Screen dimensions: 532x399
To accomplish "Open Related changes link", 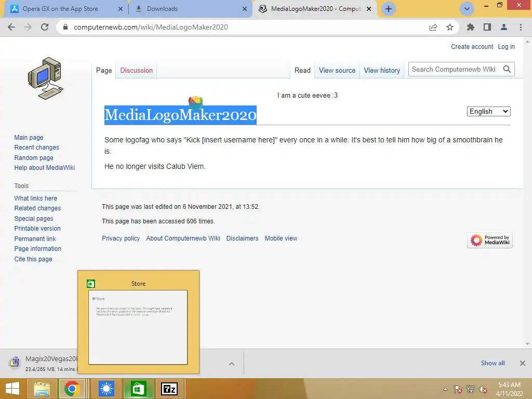I will (x=37, y=208).
